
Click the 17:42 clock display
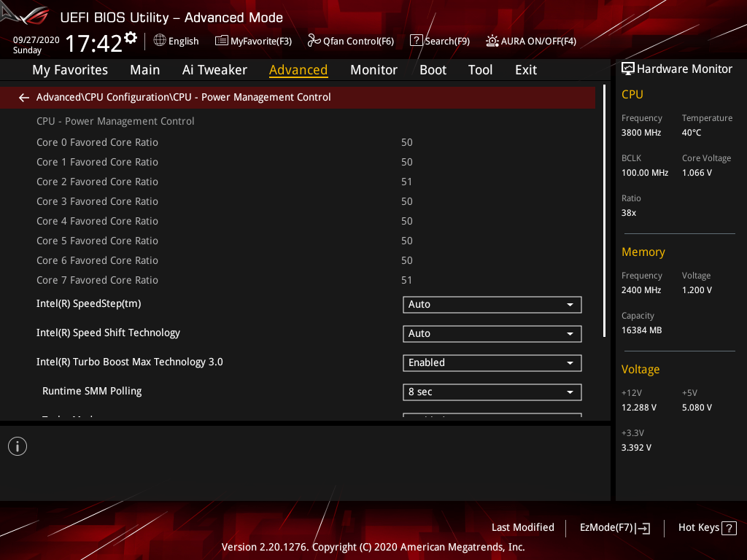[94, 43]
